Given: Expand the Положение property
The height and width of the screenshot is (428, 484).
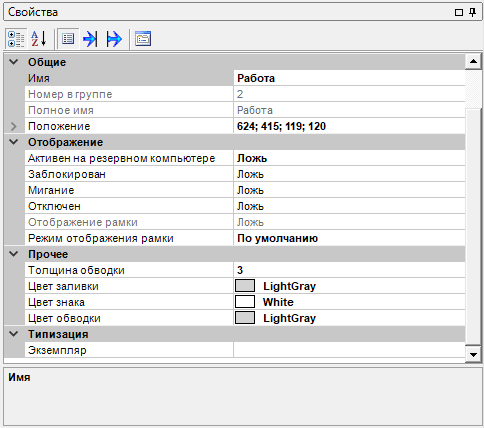Looking at the screenshot, I should (x=14, y=126).
